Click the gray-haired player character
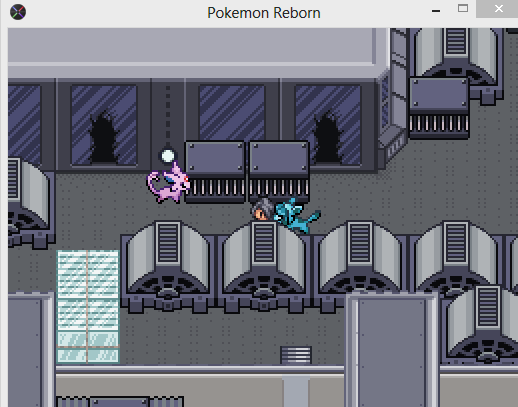Screen dimensions: 518x407 pyautogui.click(x=263, y=209)
